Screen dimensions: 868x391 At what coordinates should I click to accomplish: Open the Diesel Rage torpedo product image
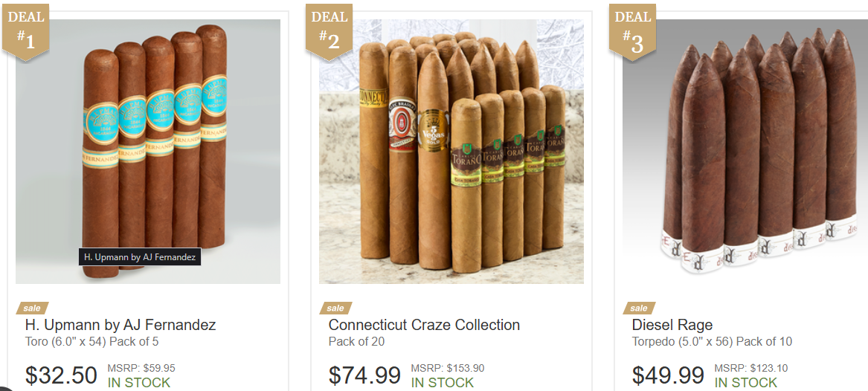point(745,152)
